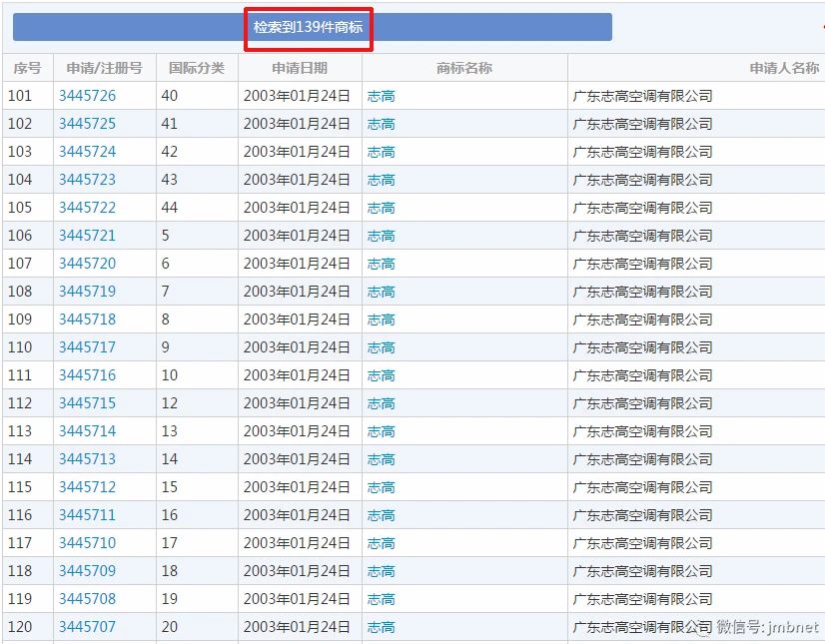This screenshot has height=644, width=825.
Task: Open registration number 3445712 link
Action: click(87, 486)
